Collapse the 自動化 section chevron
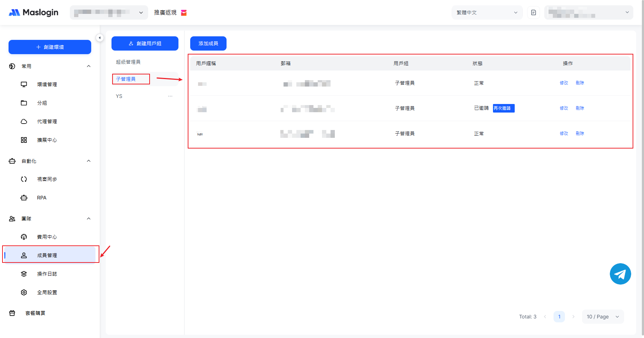The height and width of the screenshot is (338, 644). (89, 161)
